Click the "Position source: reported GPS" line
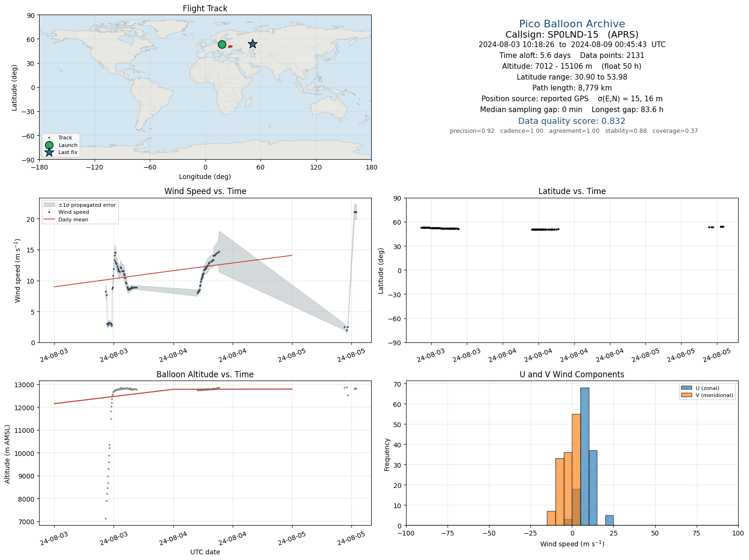 pos(572,99)
